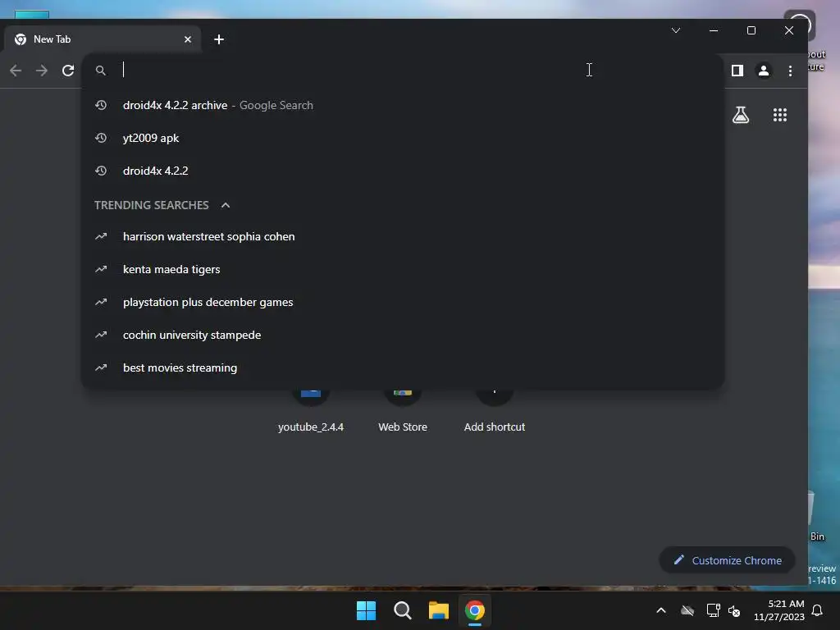Open the youtube_2.4.4 shortcut
Image resolution: width=840 pixels, height=630 pixels.
click(x=311, y=412)
